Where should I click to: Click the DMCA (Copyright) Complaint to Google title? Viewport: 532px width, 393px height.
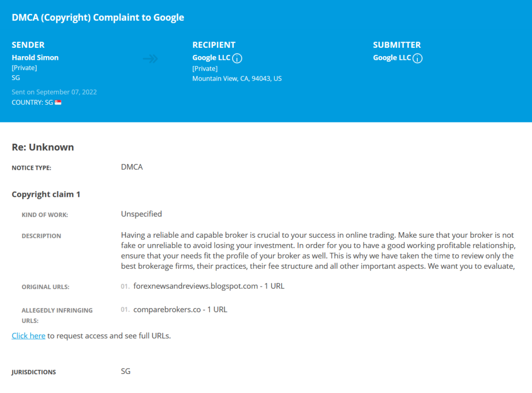(x=98, y=17)
